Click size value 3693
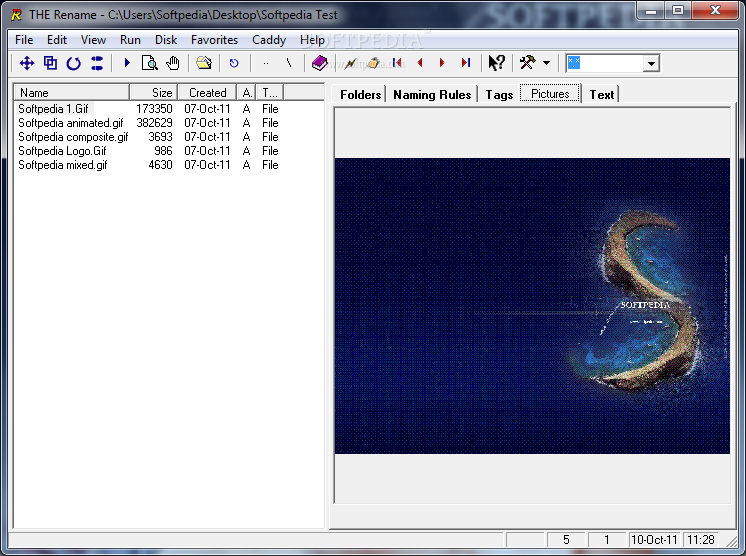The height and width of the screenshot is (556, 746). coord(160,137)
